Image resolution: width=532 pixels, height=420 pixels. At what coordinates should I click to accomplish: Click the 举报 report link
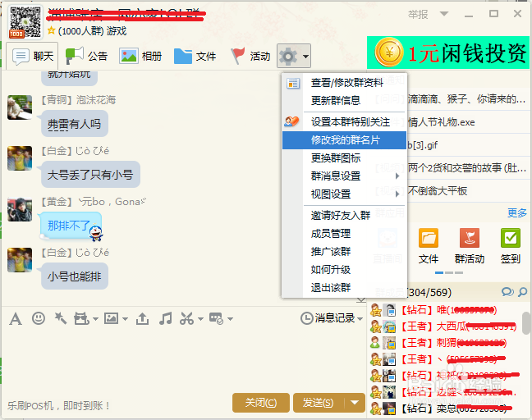(x=418, y=14)
